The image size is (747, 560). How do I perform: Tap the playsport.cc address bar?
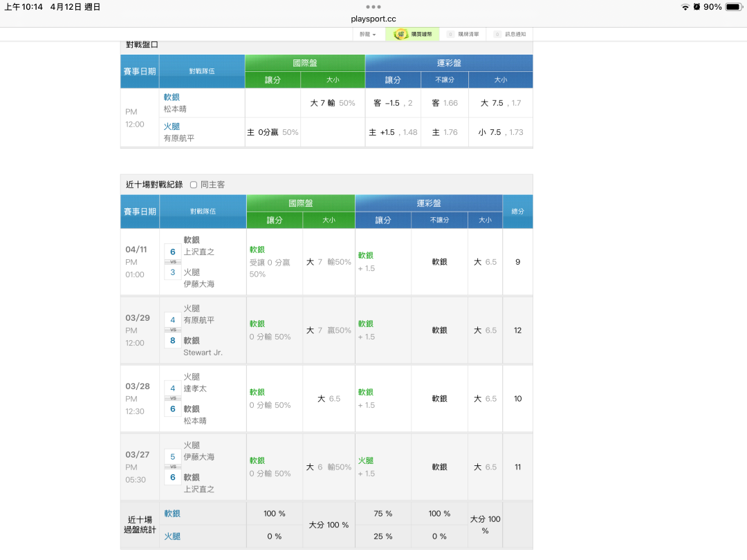pyautogui.click(x=373, y=19)
